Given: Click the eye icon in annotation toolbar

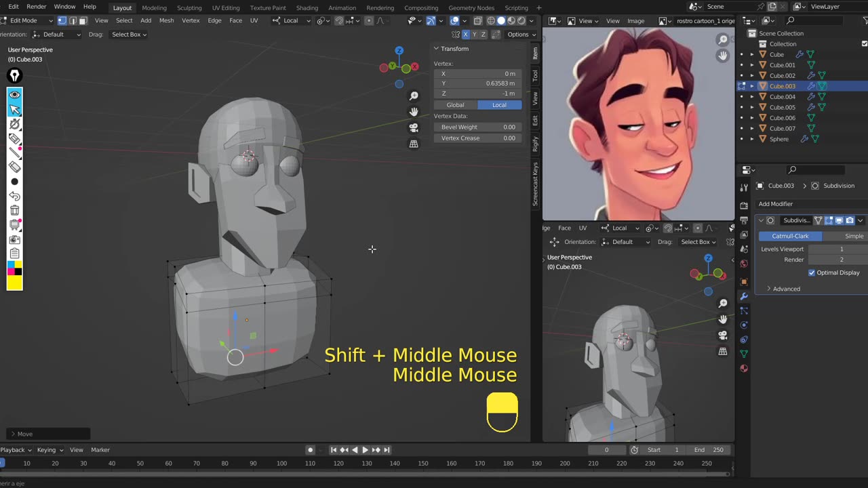Looking at the screenshot, I should tap(14, 95).
